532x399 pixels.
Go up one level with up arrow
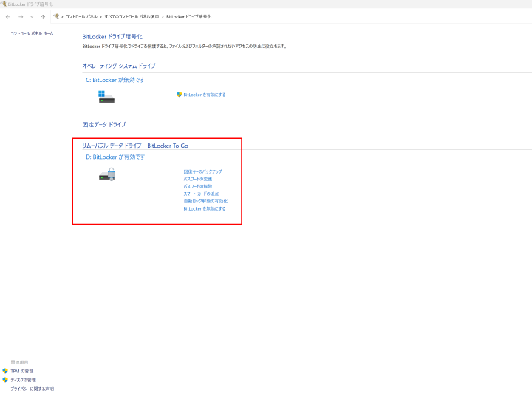tap(43, 16)
